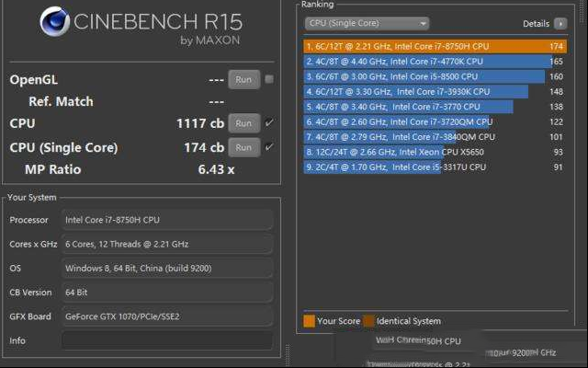Click the OS field Windows 8
Image resolution: width=588 pixels, height=368 pixels.
pos(167,268)
